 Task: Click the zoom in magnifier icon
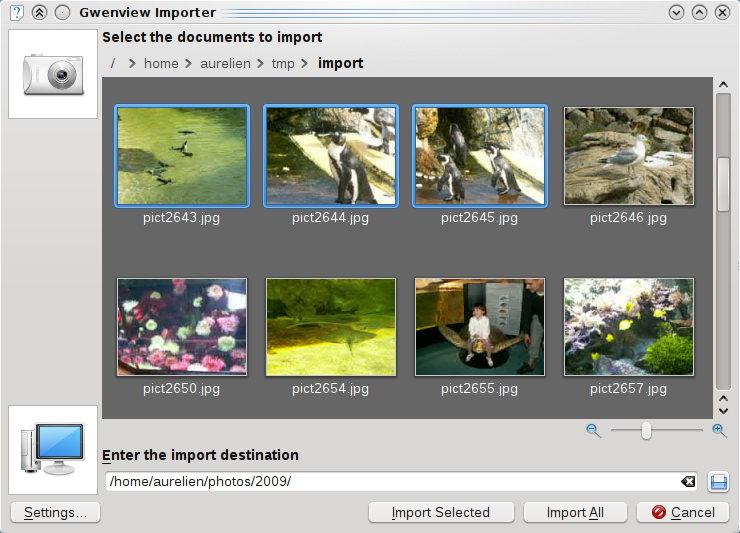[x=719, y=431]
